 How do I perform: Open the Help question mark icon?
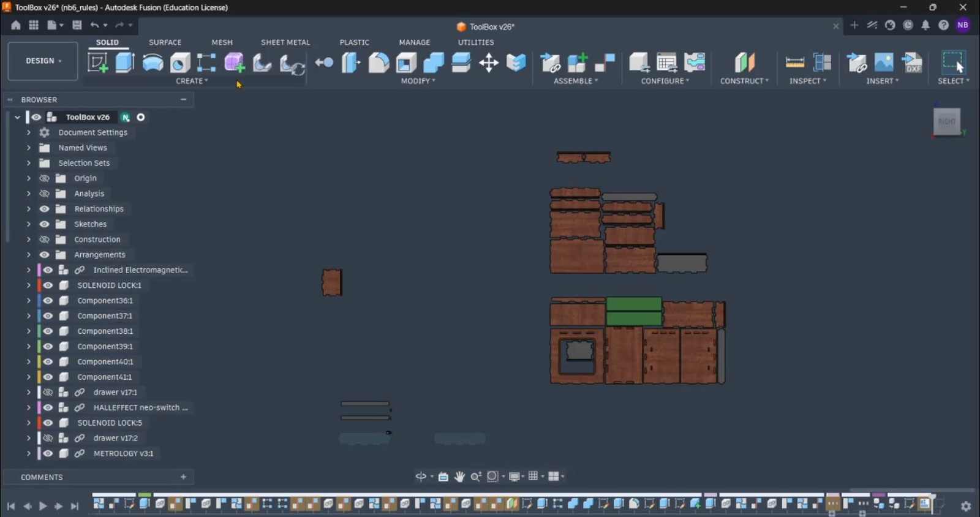click(x=944, y=25)
